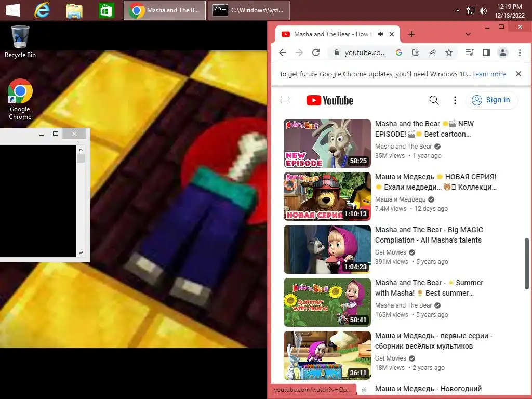Select the Google Chrome desktop shortcut
The height and width of the screenshot is (399, 532).
tap(20, 99)
